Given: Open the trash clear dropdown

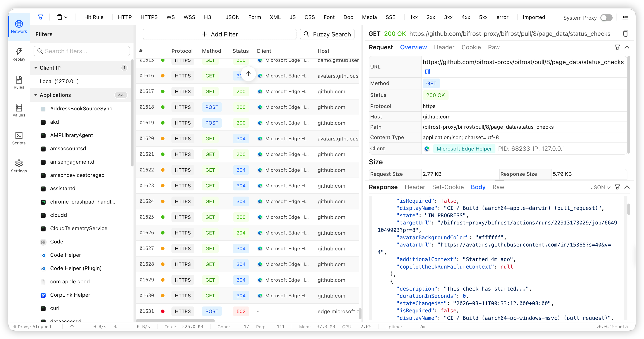Looking at the screenshot, I should click(62, 17).
